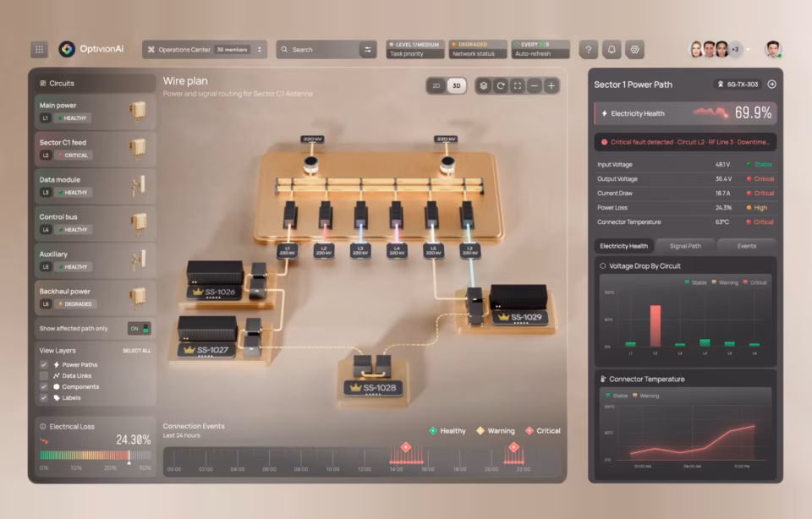Screen dimensions: 812x519
Task: Select the Backhaul power circuit card
Action: (96, 298)
